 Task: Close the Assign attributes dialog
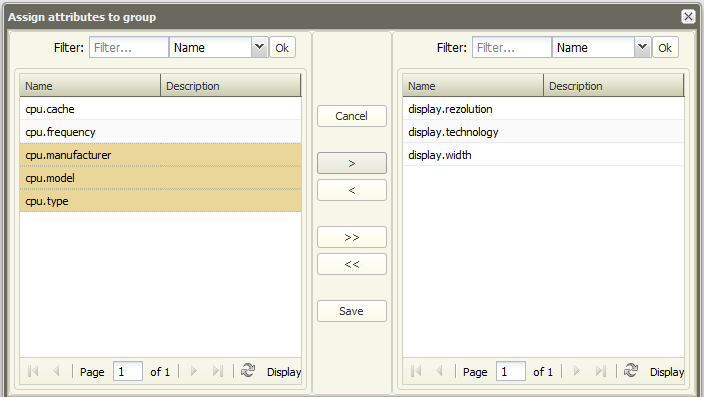[688, 17]
